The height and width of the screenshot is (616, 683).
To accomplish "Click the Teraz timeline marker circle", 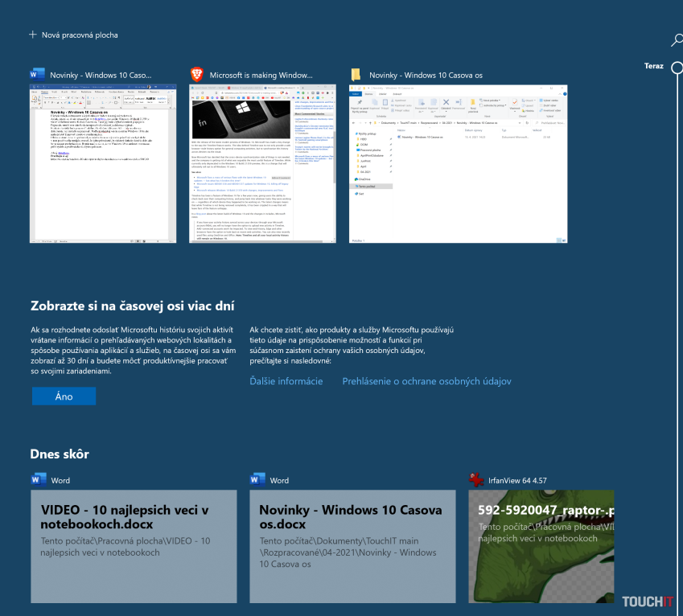I will click(677, 68).
